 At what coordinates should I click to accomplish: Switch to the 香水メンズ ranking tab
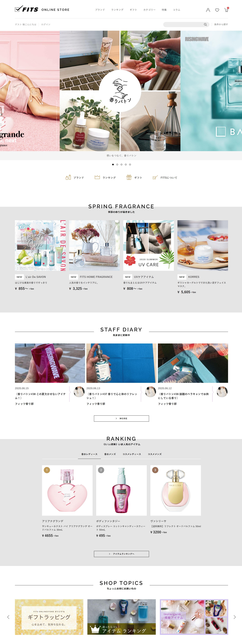(110, 454)
